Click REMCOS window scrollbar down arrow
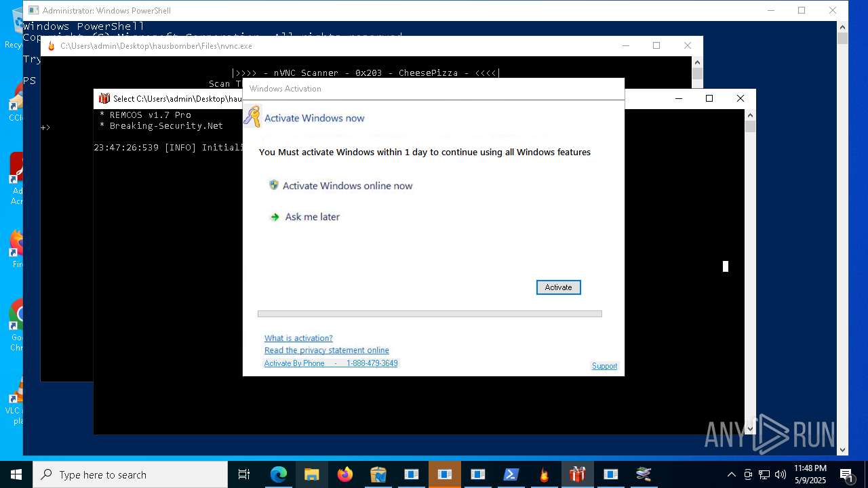The image size is (868, 488). pos(750,428)
